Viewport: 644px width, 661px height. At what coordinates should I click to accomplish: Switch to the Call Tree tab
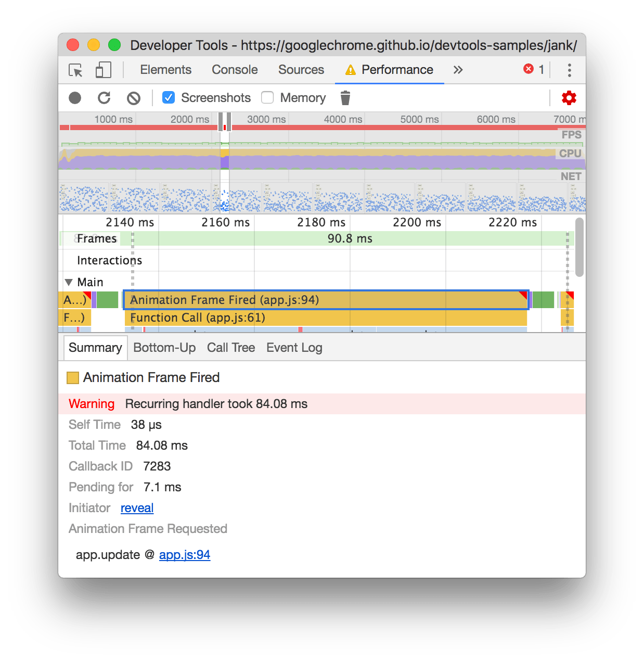pyautogui.click(x=231, y=348)
